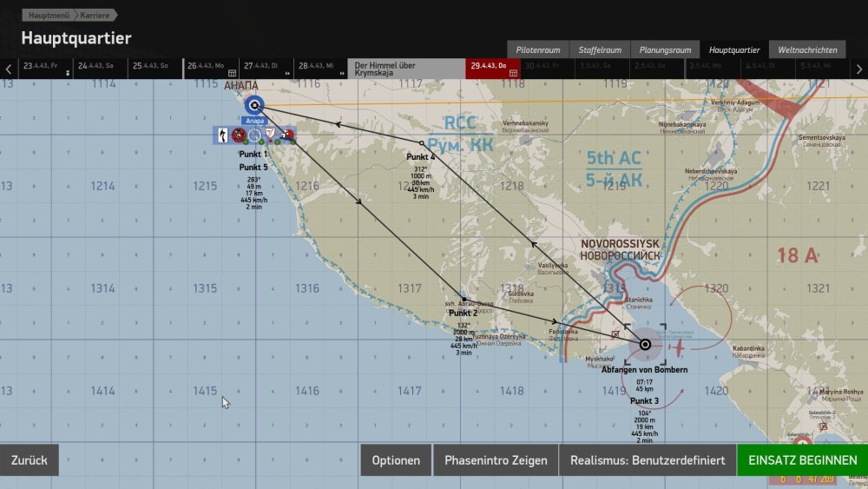
Task: Click the Anapa airfield marker on map
Action: click(253, 106)
